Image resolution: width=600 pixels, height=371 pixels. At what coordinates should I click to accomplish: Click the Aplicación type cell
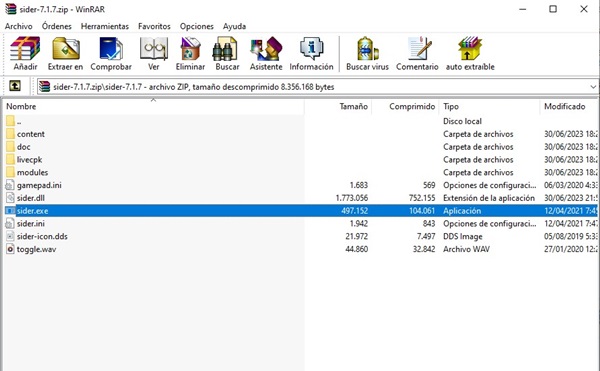click(462, 211)
